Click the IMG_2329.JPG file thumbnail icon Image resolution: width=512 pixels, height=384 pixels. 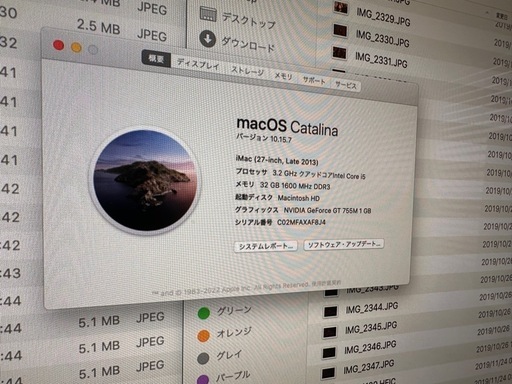click(341, 7)
